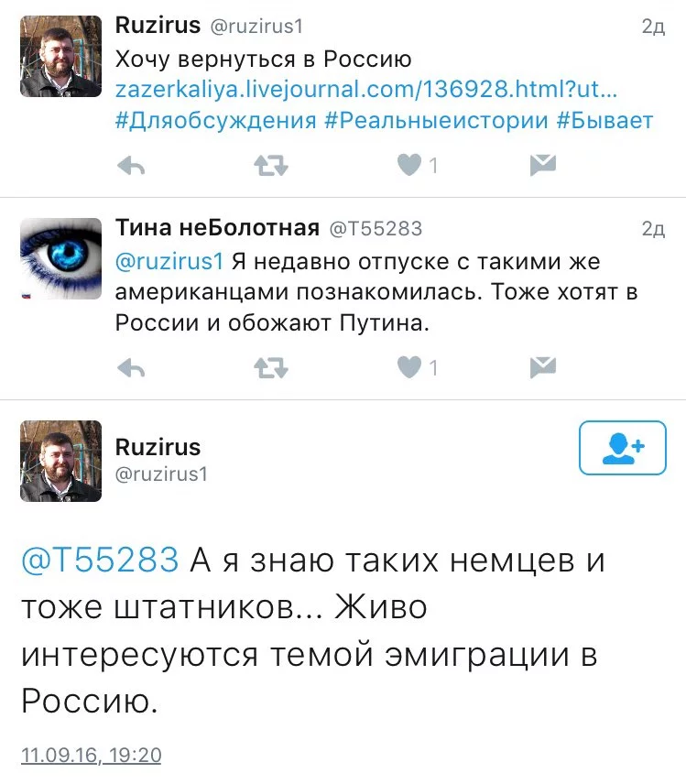
Task: Reply to Ruzirus's first tweet
Action: 131,166
